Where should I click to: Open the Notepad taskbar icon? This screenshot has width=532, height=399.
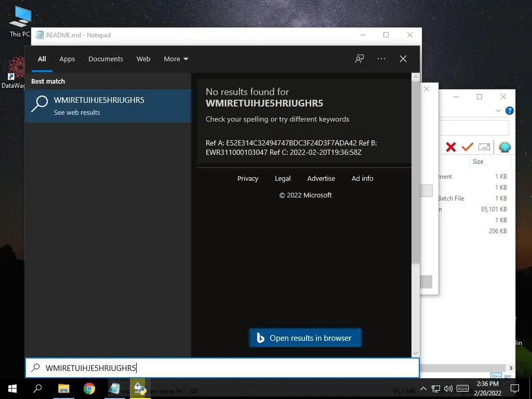pyautogui.click(x=115, y=389)
